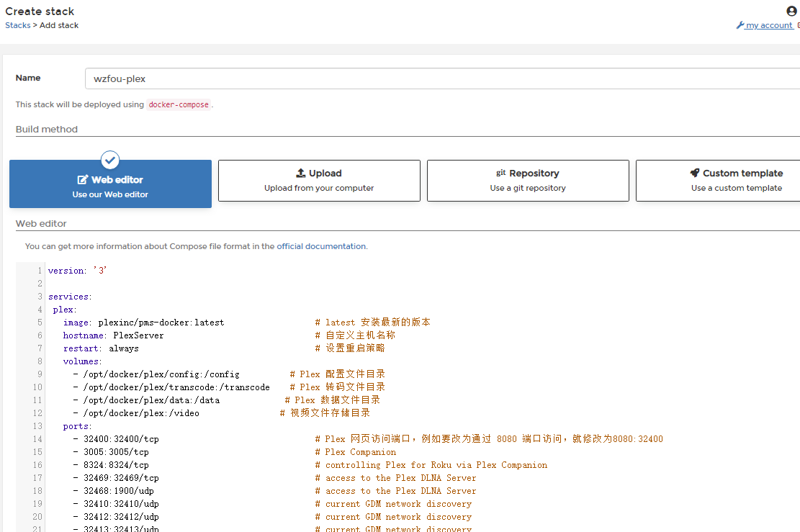Click the '32400:32400/tcp' port entry

(x=121, y=439)
